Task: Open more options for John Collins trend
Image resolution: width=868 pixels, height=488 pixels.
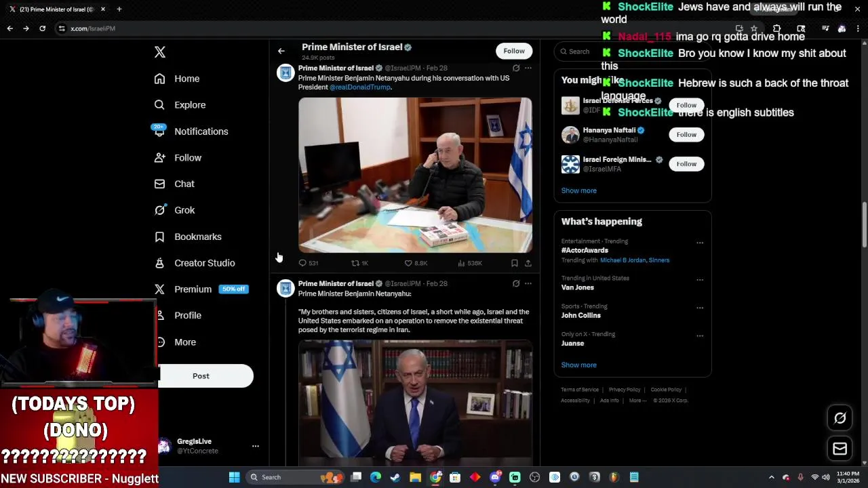Action: [x=700, y=308]
